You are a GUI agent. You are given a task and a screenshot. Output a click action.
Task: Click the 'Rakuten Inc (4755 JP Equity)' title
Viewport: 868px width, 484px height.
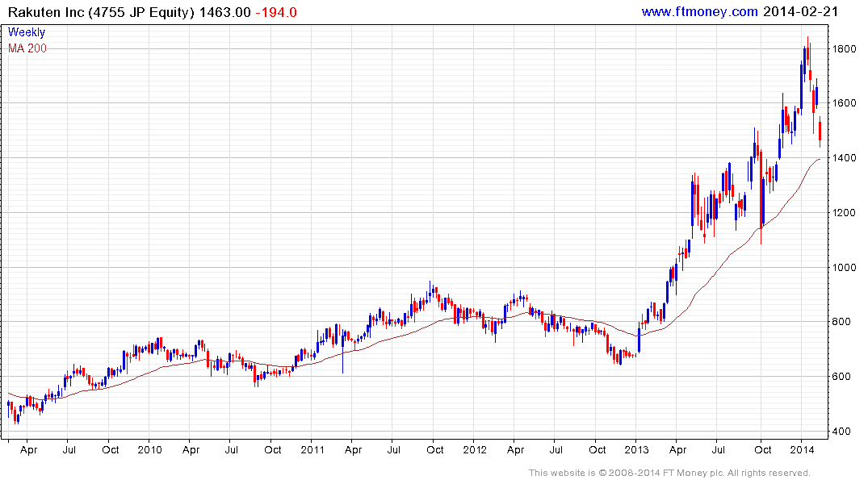(x=101, y=12)
